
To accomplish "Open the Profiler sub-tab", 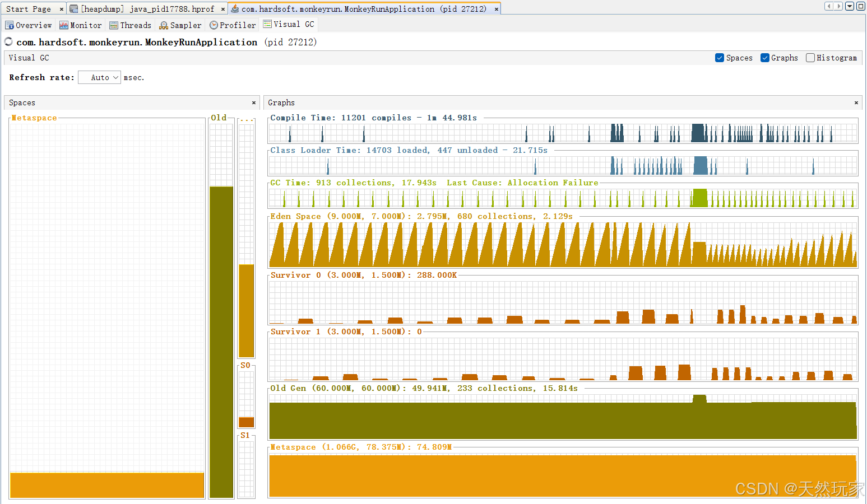I will [233, 25].
